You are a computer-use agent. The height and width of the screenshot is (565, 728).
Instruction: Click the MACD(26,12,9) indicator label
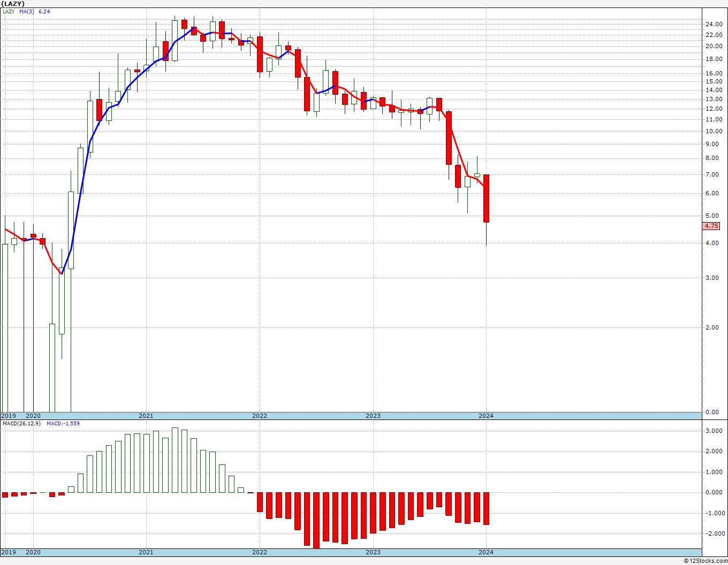21,424
